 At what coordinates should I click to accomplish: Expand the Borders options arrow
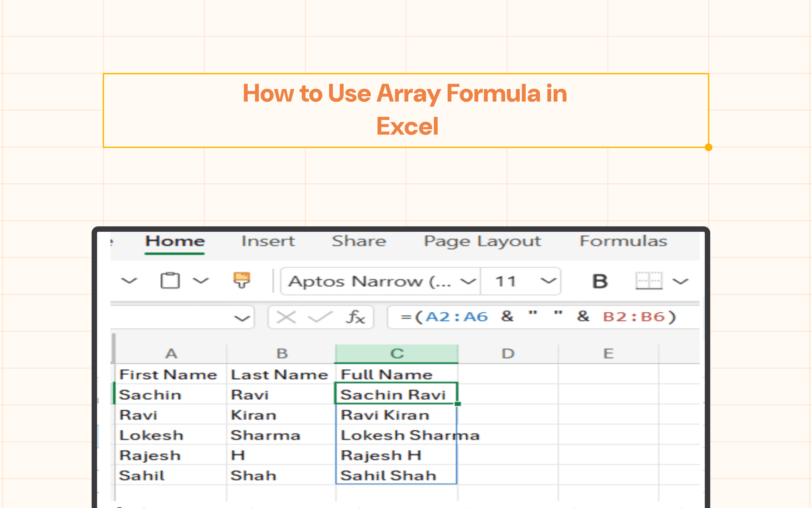681,281
